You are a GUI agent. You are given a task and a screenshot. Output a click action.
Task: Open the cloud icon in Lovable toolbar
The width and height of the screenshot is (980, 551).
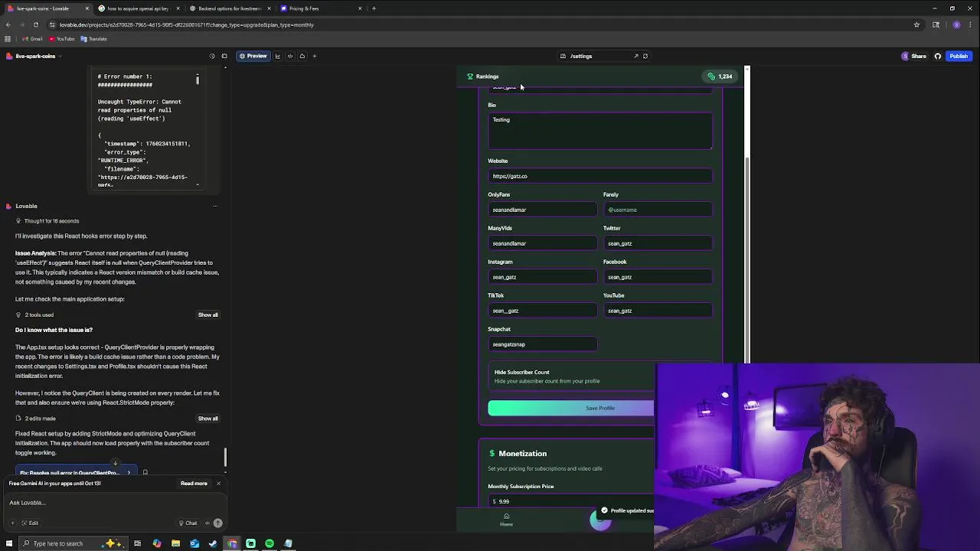click(x=302, y=56)
